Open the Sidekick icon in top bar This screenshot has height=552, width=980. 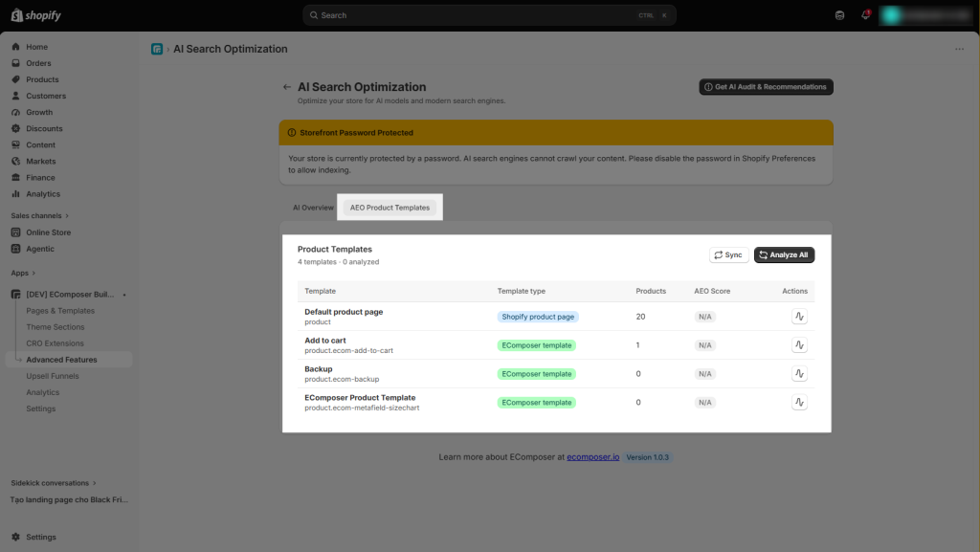(x=840, y=15)
